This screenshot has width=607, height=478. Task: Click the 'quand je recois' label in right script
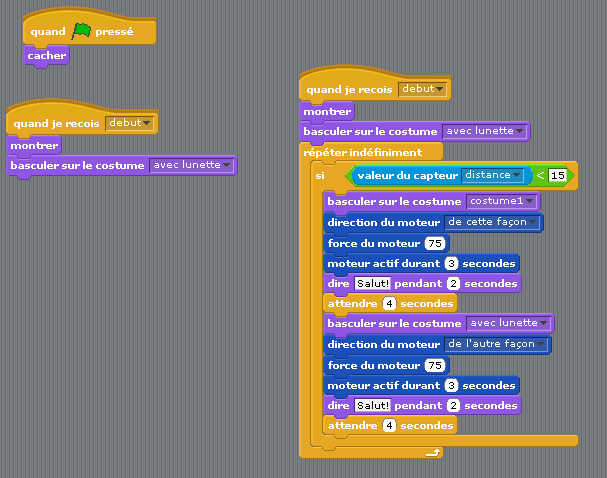click(x=349, y=90)
